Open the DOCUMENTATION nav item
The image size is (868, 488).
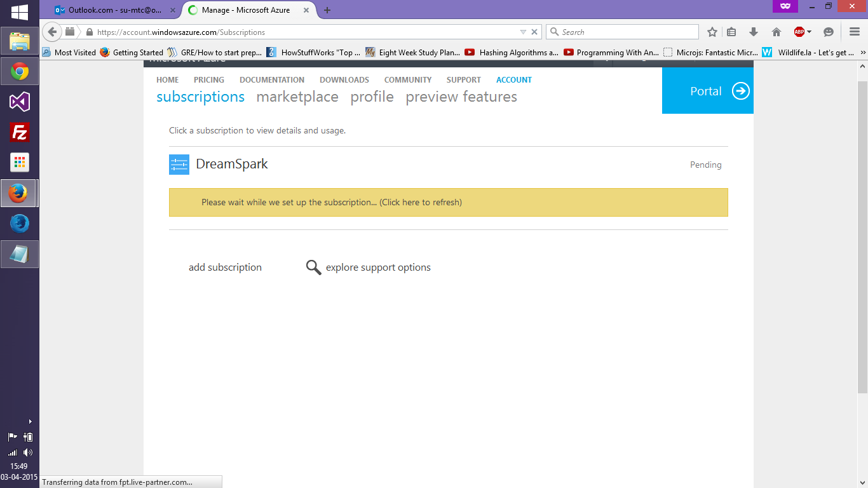pyautogui.click(x=272, y=80)
